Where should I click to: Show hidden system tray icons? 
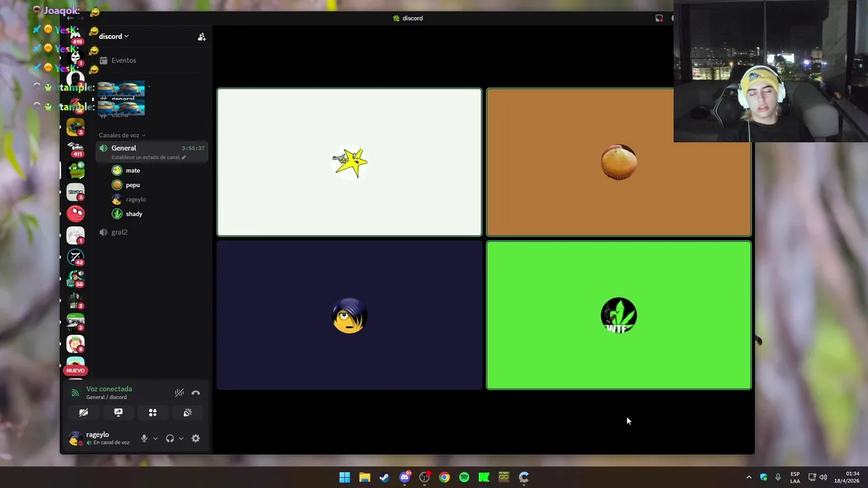749,477
